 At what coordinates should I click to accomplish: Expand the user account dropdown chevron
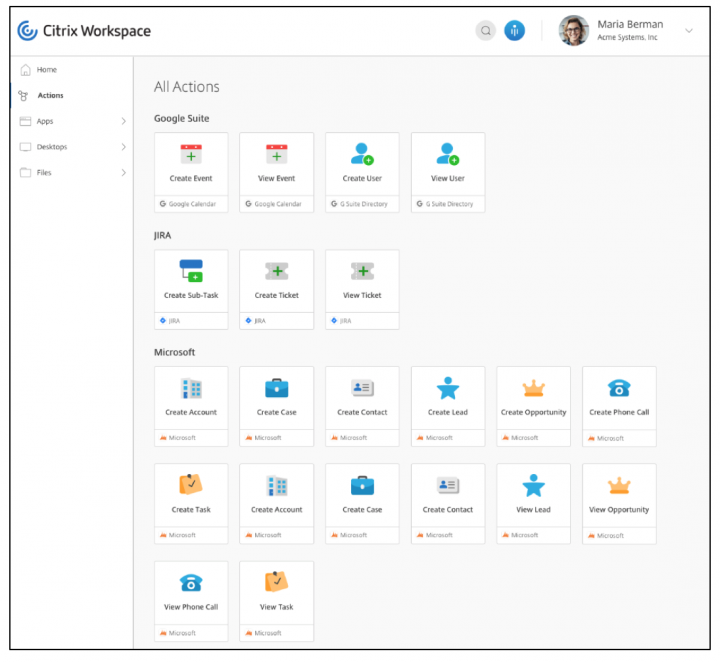pyautogui.click(x=689, y=31)
